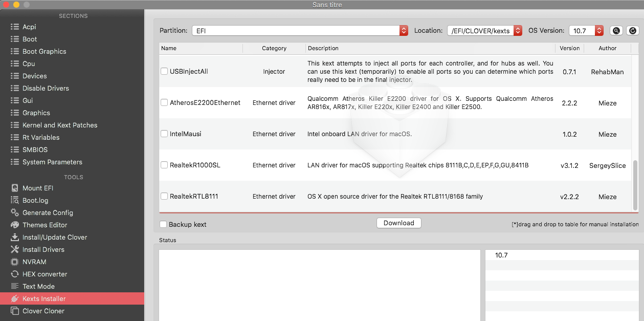Click the Intel onboard LAN driver description
644x321 pixels.
click(360, 134)
